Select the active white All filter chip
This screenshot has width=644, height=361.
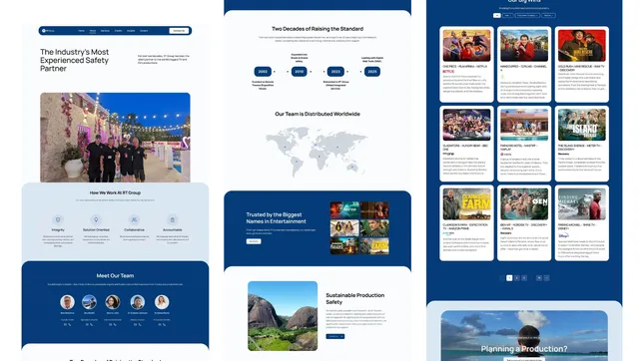(x=497, y=15)
